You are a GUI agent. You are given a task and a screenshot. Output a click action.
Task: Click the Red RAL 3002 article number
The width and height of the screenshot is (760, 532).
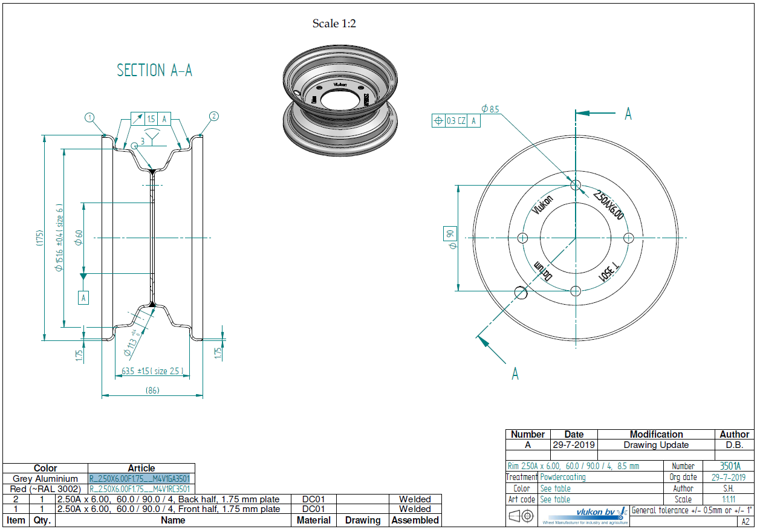point(140,489)
